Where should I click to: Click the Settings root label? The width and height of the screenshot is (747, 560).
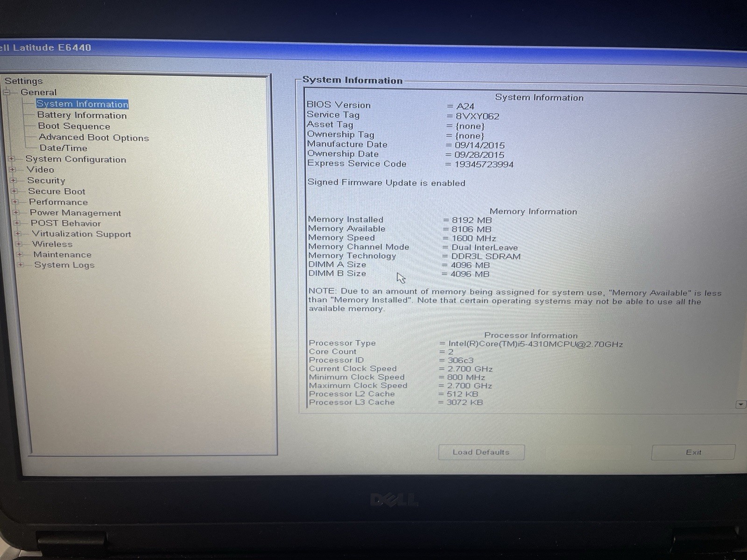[23, 81]
